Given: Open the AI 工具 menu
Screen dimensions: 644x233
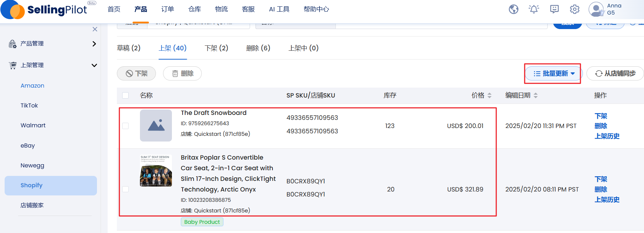Looking at the screenshot, I should click(x=279, y=9).
